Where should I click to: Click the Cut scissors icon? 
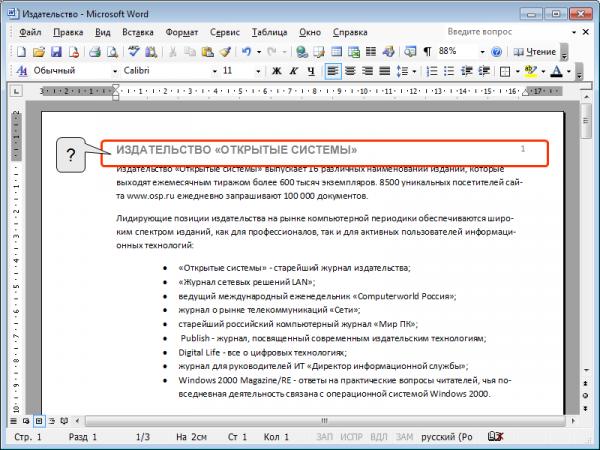[x=173, y=52]
